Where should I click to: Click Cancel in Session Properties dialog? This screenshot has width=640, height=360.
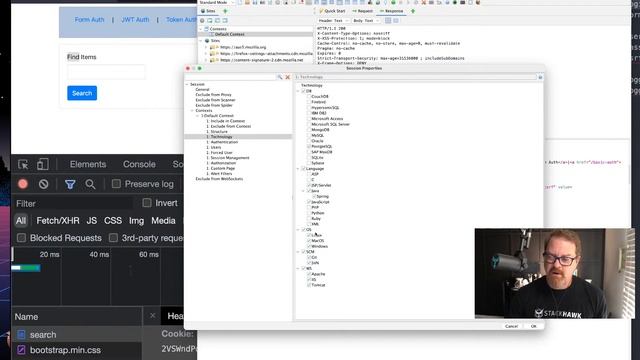point(511,326)
